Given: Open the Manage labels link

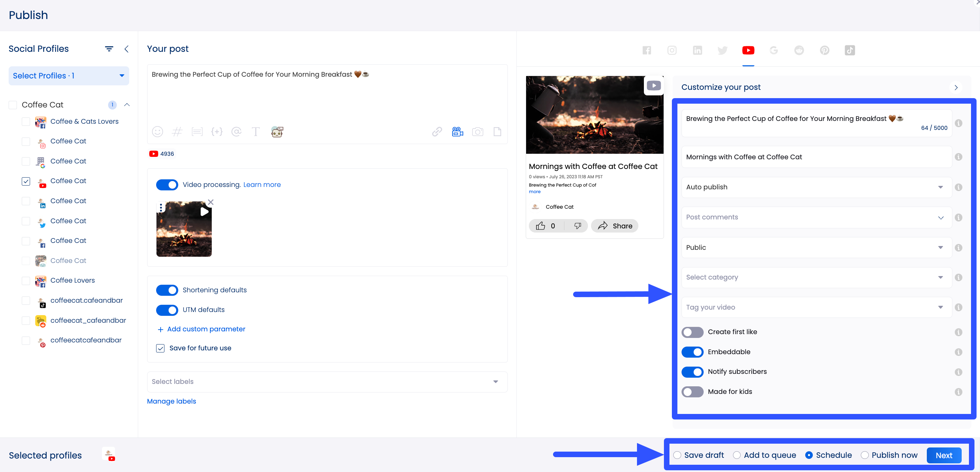Looking at the screenshot, I should pos(171,401).
